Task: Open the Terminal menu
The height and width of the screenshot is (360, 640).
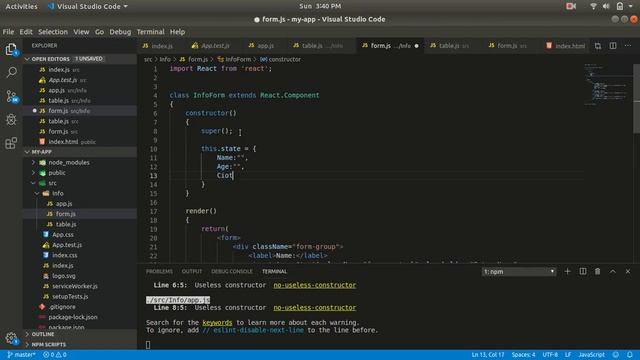Action: (150, 32)
